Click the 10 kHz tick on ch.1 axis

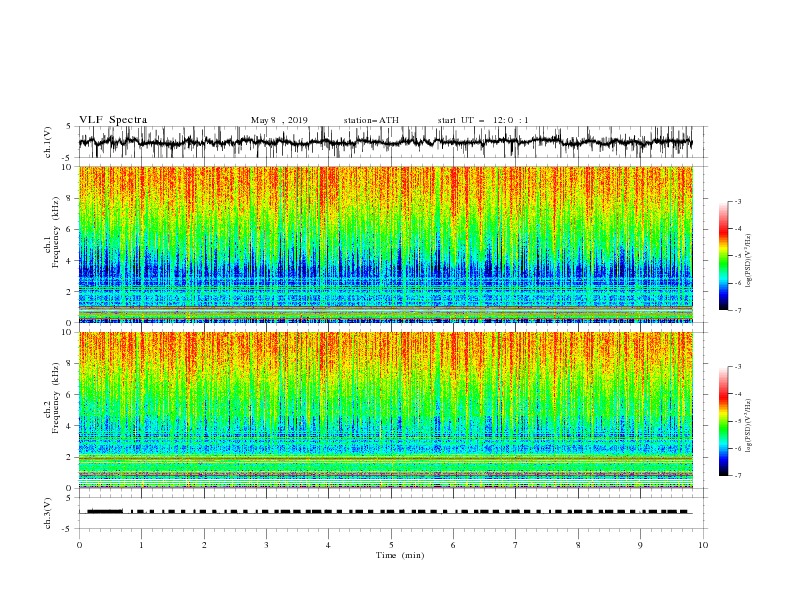[x=68, y=167]
